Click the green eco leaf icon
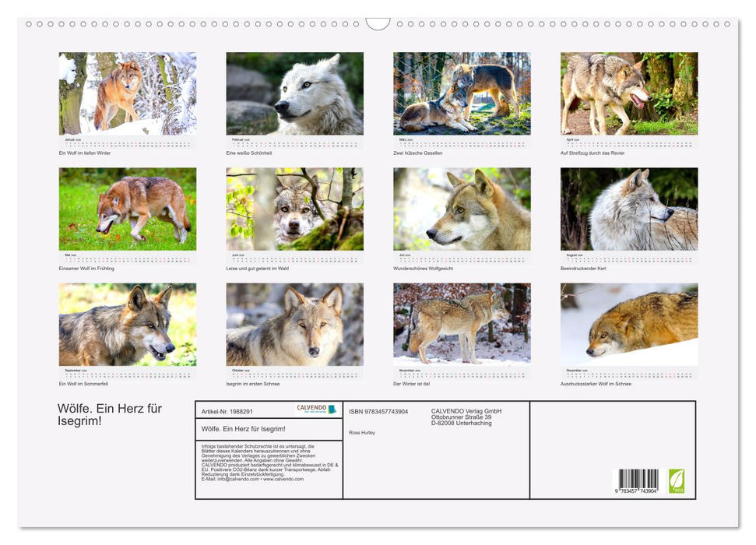Viewport: 756px width, 545px height. tap(677, 480)
